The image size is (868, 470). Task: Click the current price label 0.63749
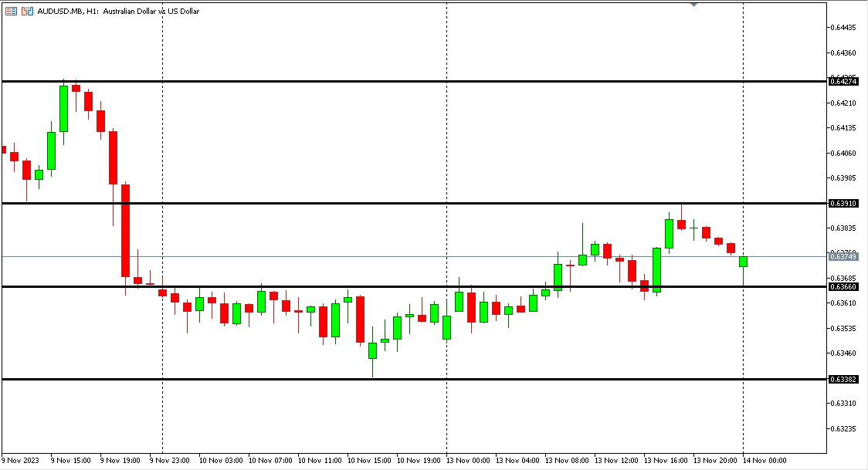click(x=843, y=255)
